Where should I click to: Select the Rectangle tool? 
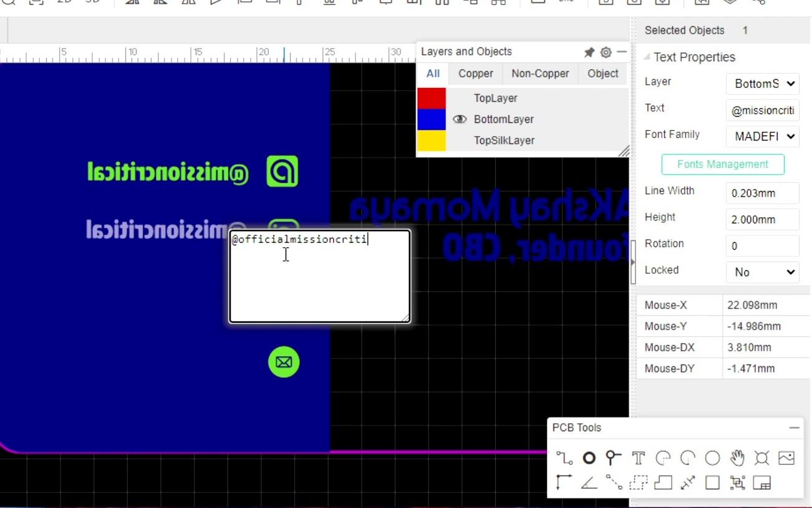point(712,482)
